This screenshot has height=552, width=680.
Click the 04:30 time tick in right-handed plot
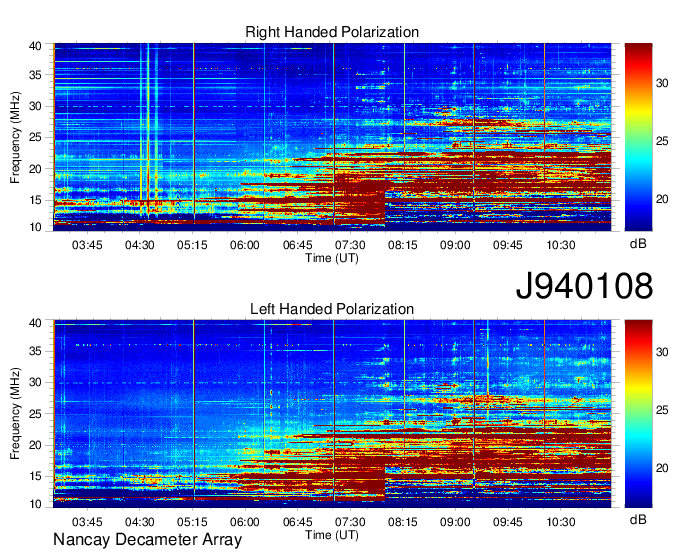click(x=140, y=245)
